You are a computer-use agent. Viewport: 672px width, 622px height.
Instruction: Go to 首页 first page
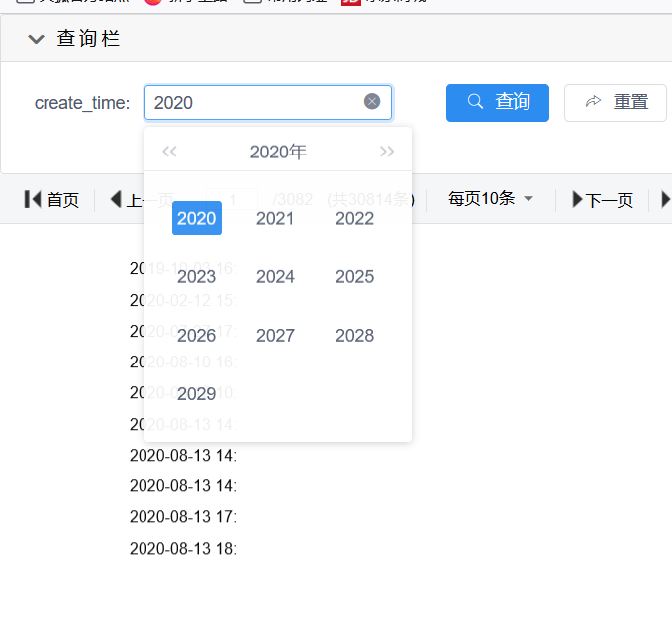51,200
